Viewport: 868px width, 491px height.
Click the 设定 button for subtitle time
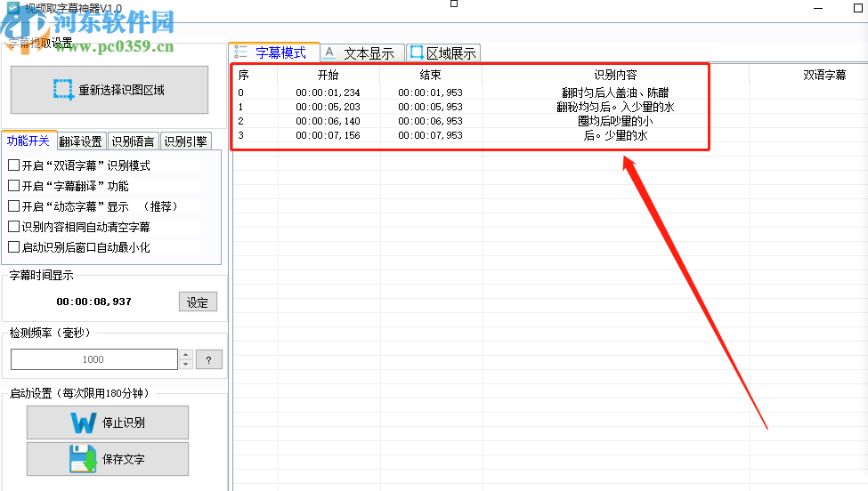coord(198,302)
